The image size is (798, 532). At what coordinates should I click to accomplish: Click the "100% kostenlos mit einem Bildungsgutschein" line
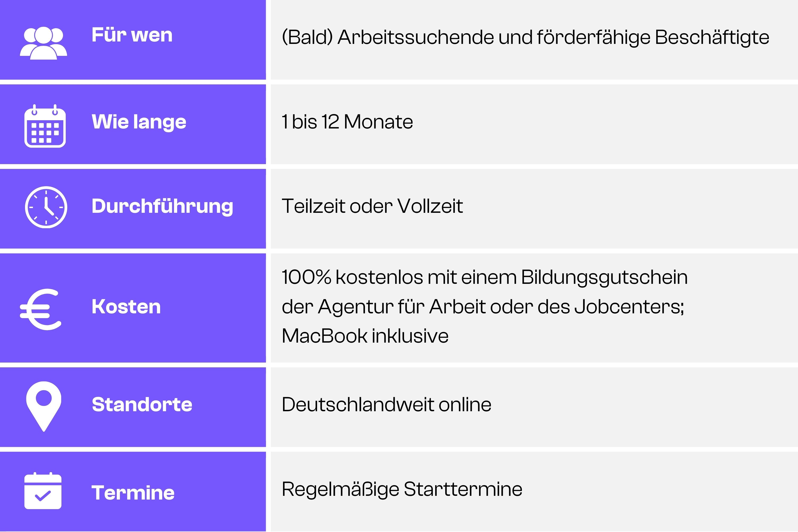pyautogui.click(x=484, y=277)
